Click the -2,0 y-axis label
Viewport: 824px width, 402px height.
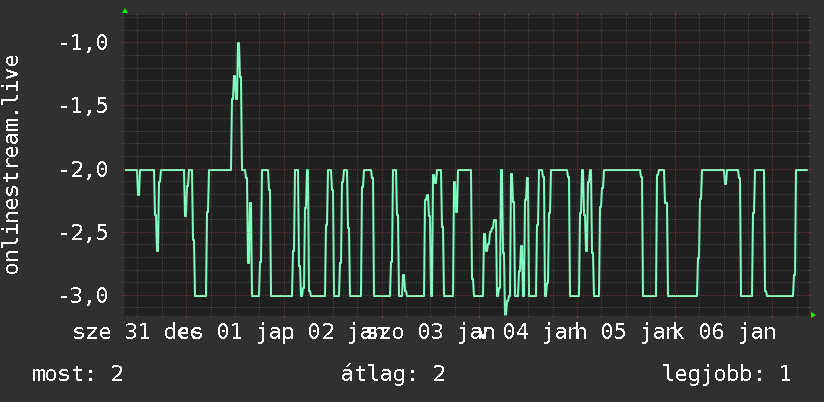pos(84,170)
